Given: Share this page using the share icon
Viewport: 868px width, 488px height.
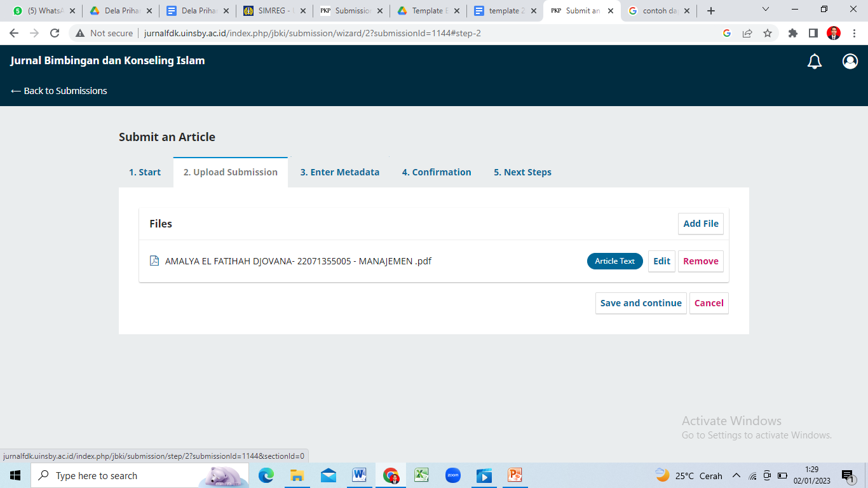Looking at the screenshot, I should (747, 33).
